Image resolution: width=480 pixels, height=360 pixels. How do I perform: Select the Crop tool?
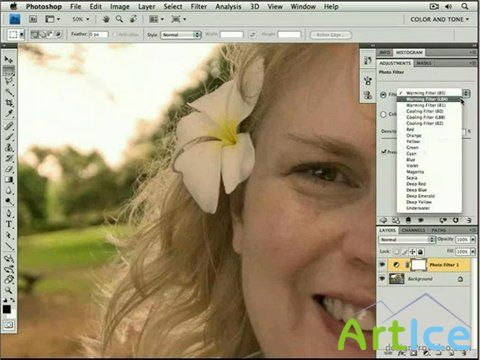pyautogui.click(x=8, y=103)
